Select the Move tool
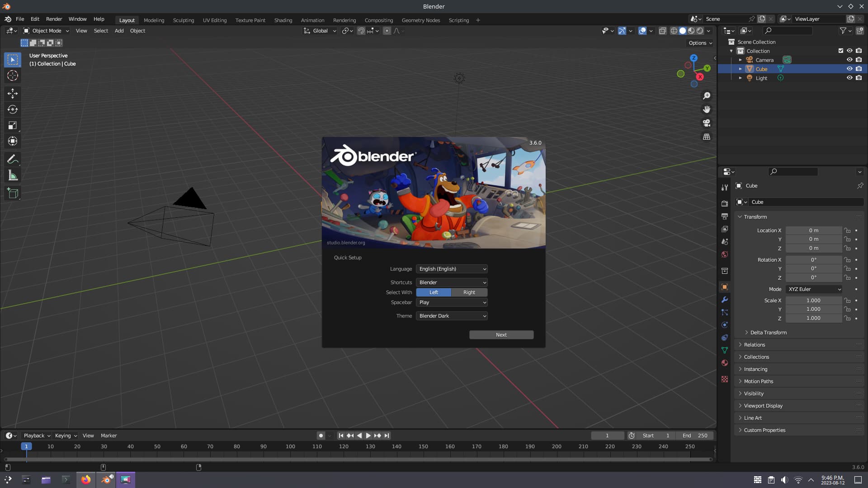The width and height of the screenshot is (868, 488). pyautogui.click(x=13, y=93)
